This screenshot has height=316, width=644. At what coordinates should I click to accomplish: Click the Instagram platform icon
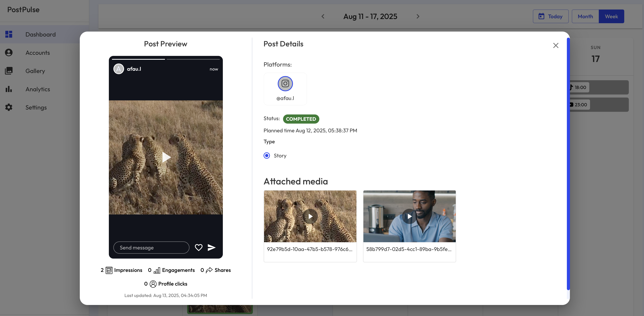pos(285,84)
